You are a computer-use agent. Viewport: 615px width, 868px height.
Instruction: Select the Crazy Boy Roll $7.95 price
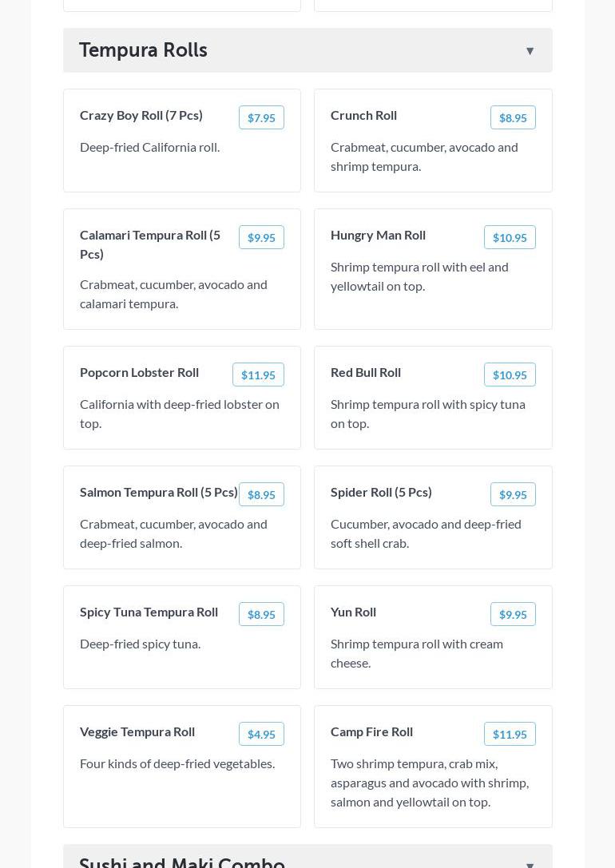point(261,117)
